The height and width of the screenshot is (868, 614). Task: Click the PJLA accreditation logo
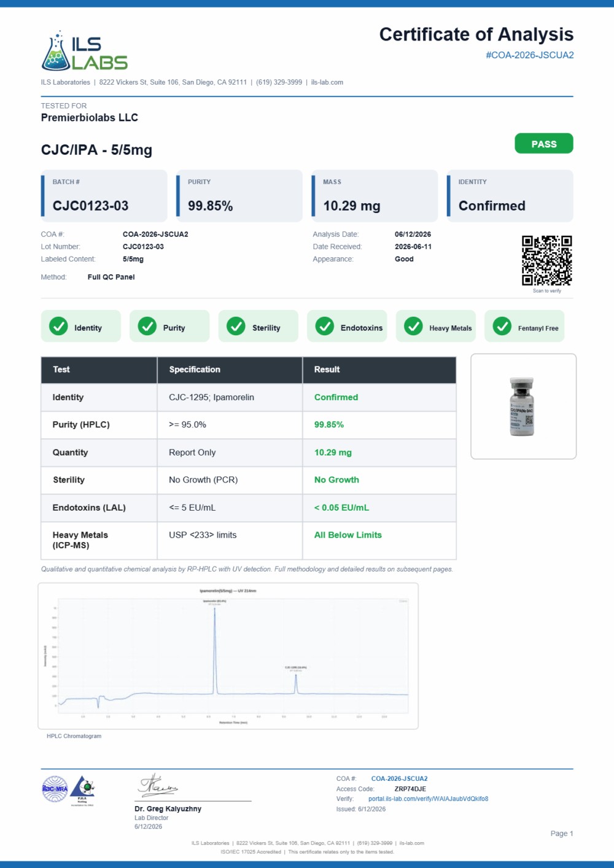coord(82,790)
